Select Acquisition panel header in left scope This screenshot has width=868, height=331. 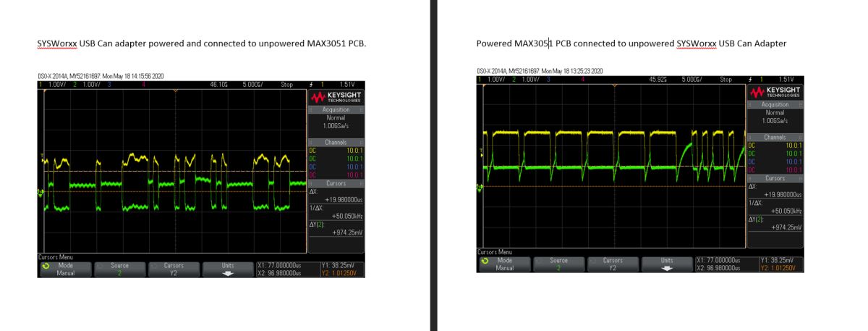tap(336, 110)
